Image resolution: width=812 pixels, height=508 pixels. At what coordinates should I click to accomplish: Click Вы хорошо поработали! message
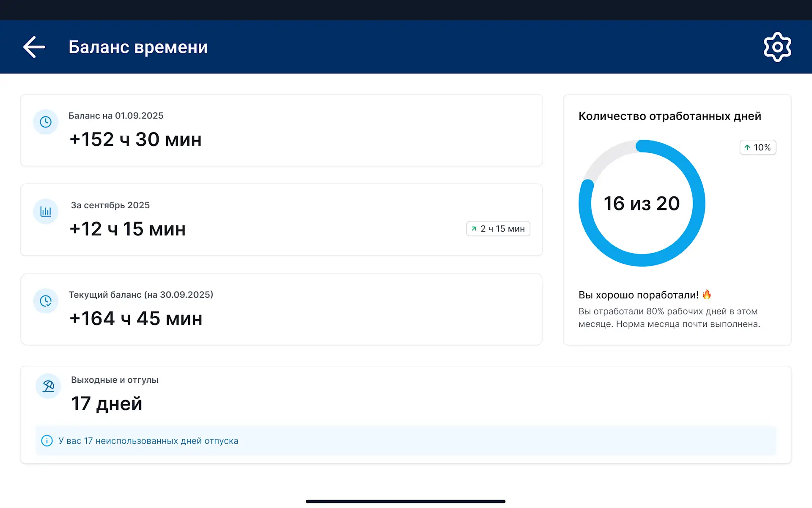(639, 295)
